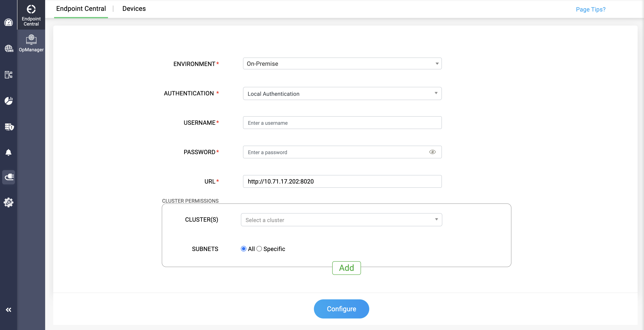Select the integrations plug icon
This screenshot has width=644, height=330.
pyautogui.click(x=9, y=177)
